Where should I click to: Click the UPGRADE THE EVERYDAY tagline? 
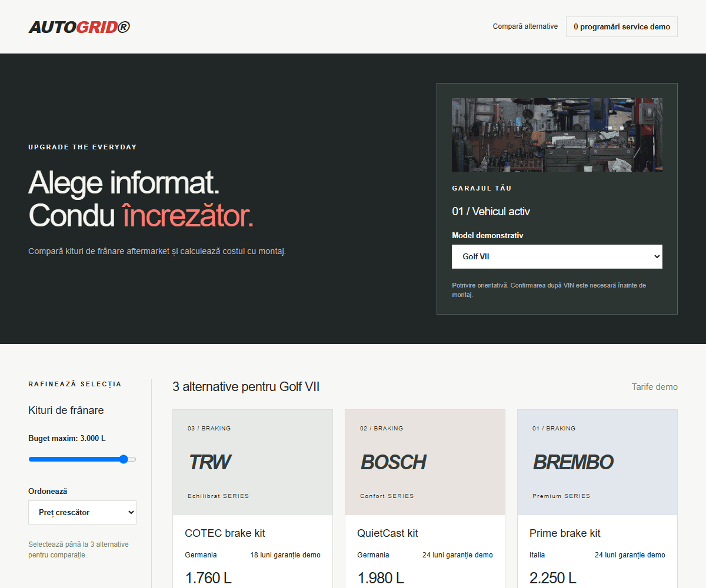[x=82, y=147]
